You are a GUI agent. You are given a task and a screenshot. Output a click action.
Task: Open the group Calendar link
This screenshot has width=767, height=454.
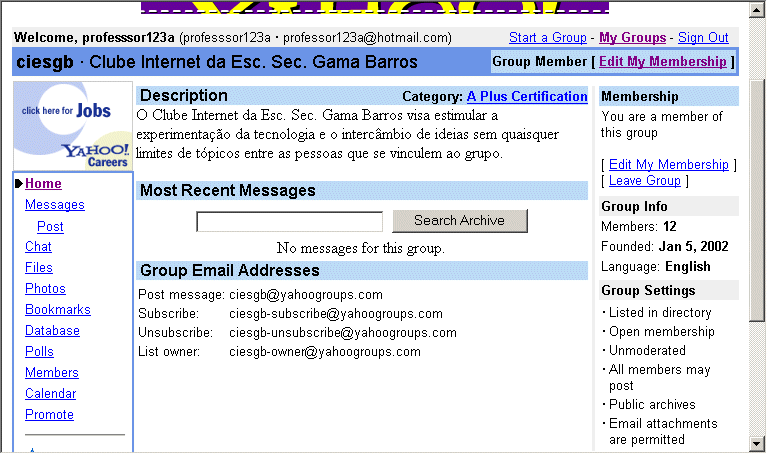tap(50, 394)
